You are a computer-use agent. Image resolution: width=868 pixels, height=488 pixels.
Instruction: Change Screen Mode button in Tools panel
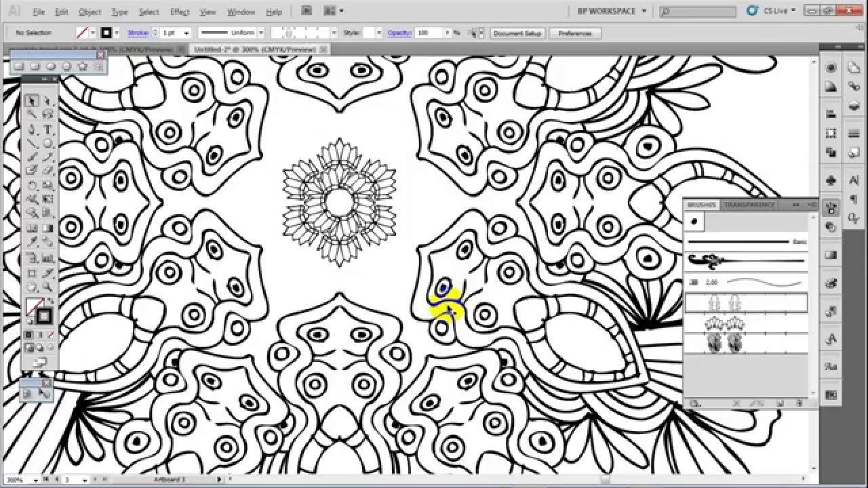[40, 363]
